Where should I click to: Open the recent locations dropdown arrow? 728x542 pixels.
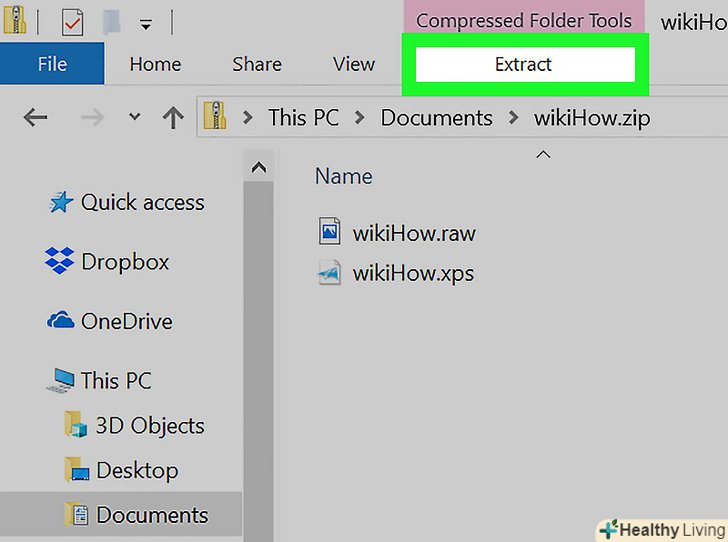point(134,117)
